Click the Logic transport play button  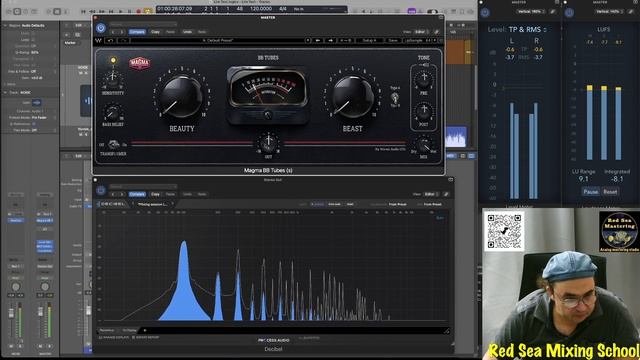(x=121, y=12)
